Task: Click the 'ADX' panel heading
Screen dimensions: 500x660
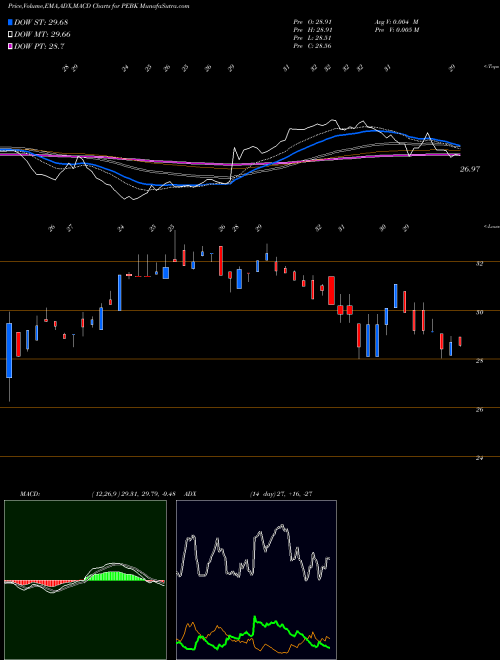Action: click(190, 494)
